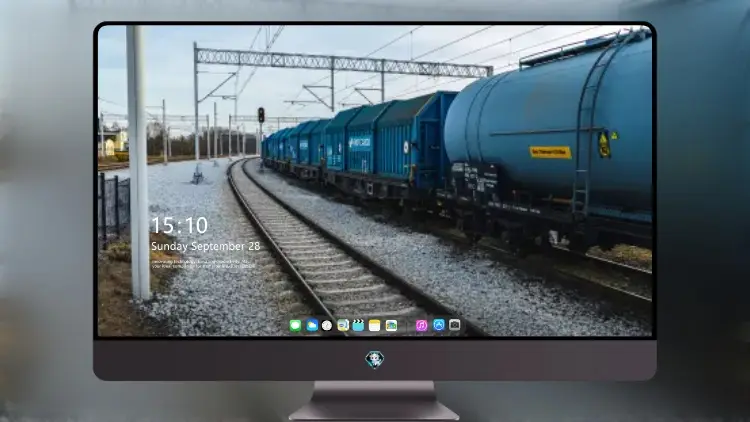750x422 pixels.
Task: Click the Sunday September 28 date text
Action: tap(206, 246)
